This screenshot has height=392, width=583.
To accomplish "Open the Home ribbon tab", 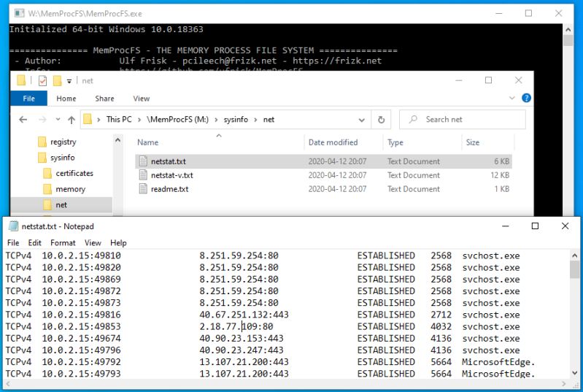I will point(66,99).
